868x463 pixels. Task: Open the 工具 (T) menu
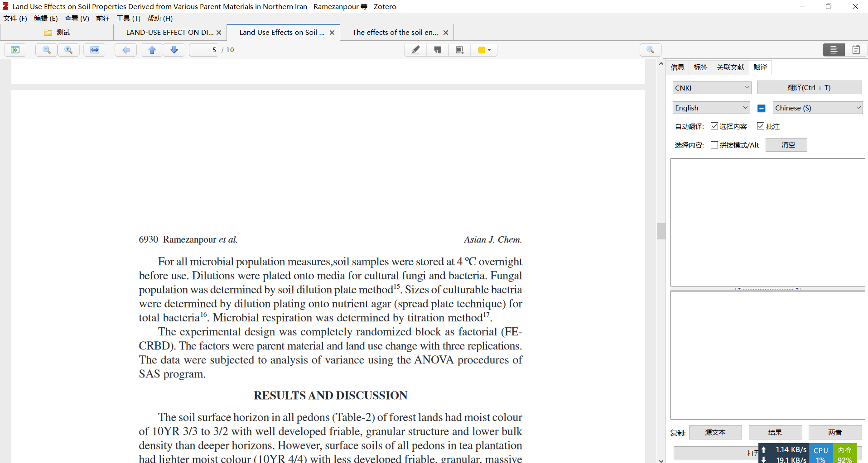129,19
